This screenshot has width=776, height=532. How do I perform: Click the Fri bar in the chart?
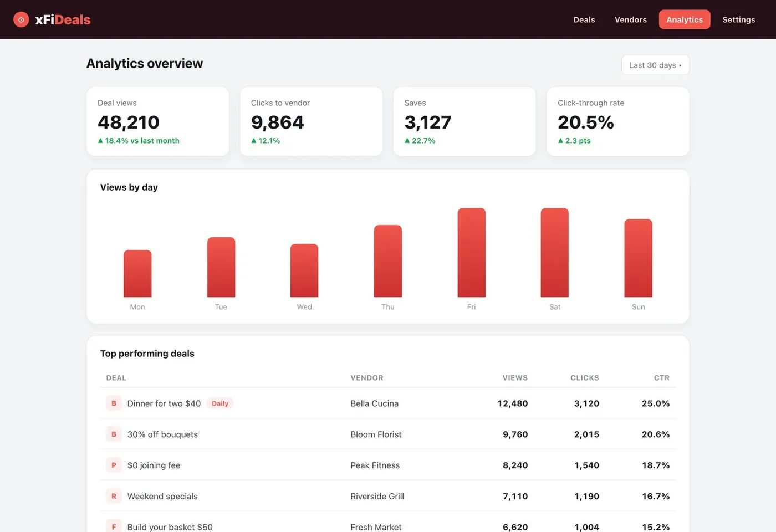click(x=472, y=253)
